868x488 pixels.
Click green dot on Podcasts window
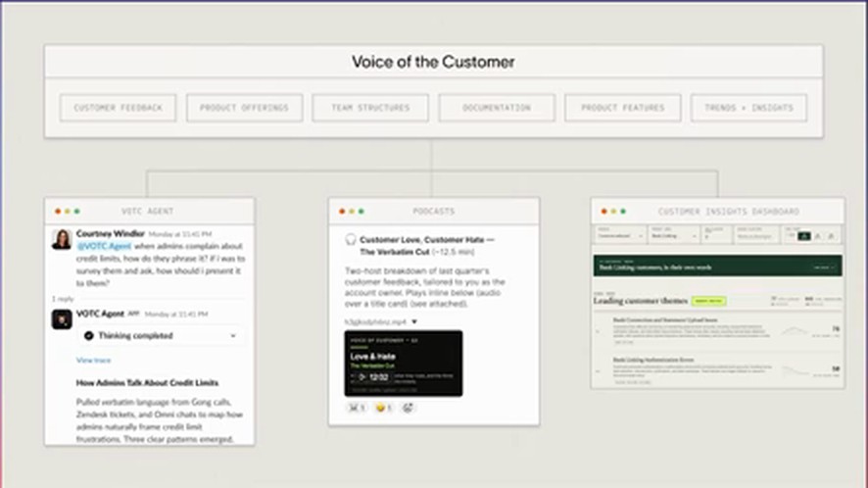(361, 211)
